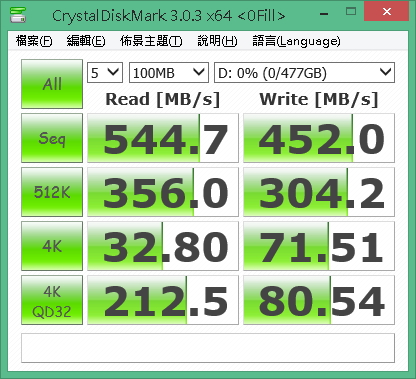
Task: Close the CrystalDiskMark window
Action: tap(387, 11)
